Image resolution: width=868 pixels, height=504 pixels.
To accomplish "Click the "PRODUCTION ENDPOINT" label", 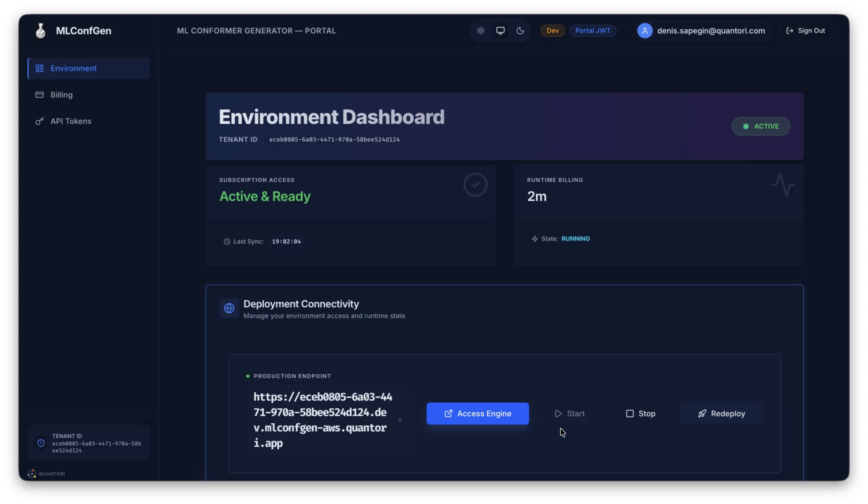I will coord(292,376).
